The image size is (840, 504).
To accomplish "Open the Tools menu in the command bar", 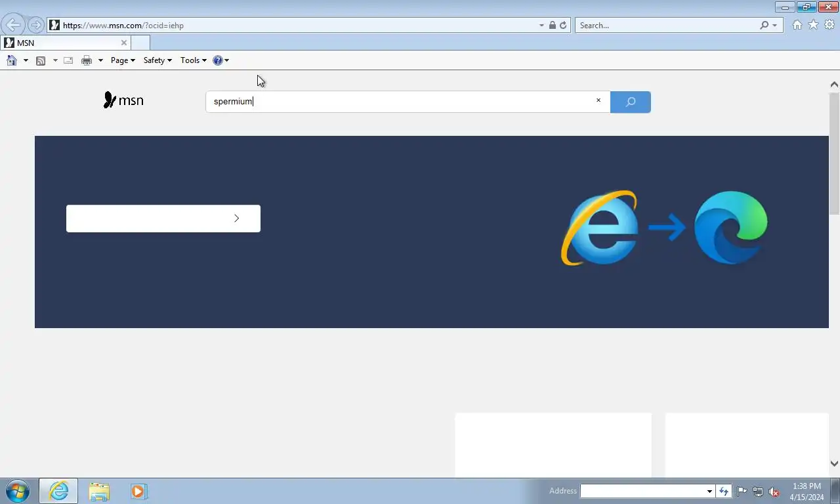I will point(193,60).
